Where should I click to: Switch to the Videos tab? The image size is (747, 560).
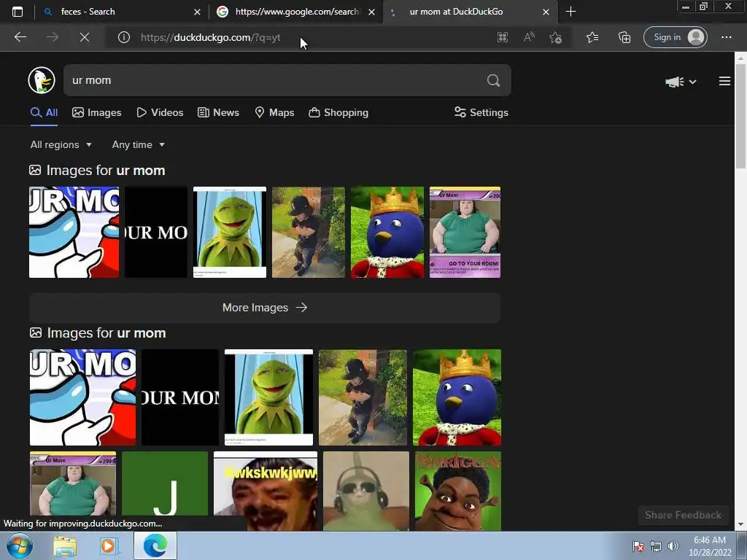160,113
